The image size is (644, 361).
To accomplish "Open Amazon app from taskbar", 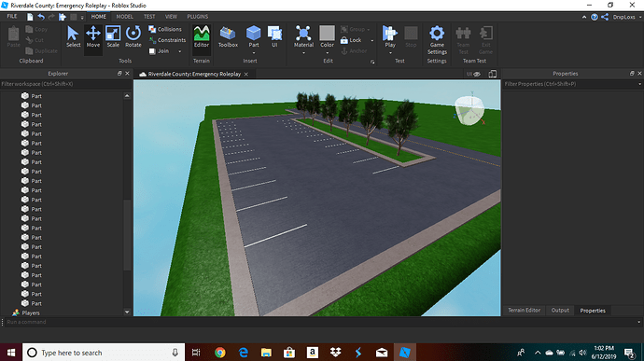I will (312, 353).
